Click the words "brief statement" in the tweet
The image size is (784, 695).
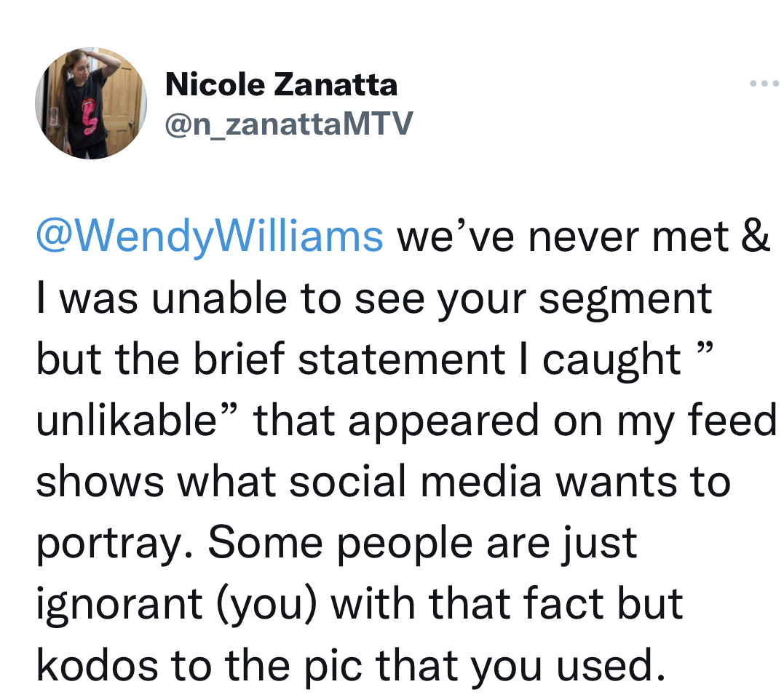coord(349,359)
